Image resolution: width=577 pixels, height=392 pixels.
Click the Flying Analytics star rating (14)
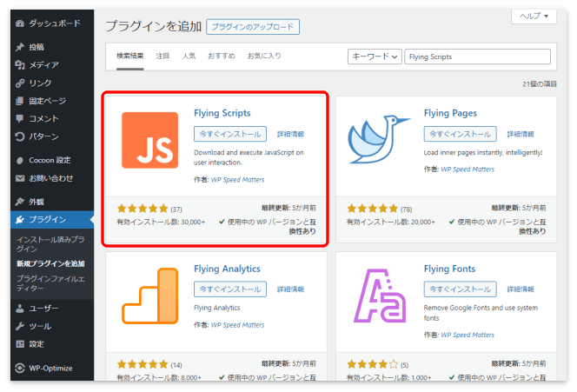point(143,365)
